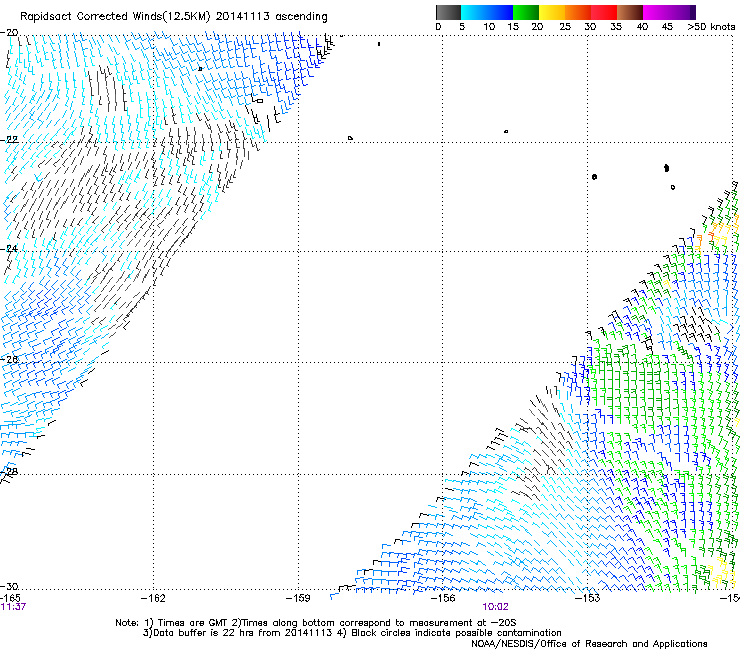Click the -26 latitude label

[x=9, y=360]
